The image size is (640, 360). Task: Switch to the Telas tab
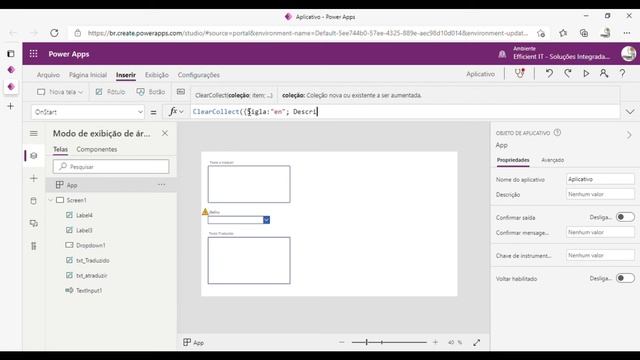60,149
